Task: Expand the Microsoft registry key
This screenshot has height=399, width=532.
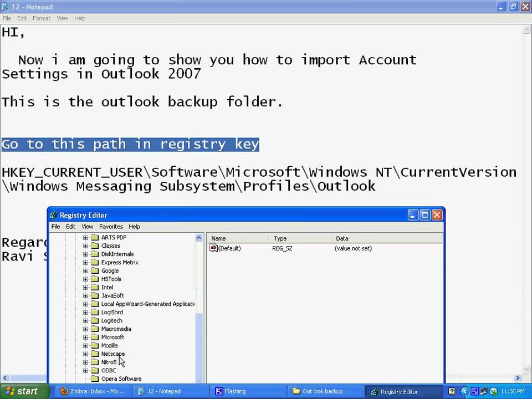Action: tap(85, 337)
